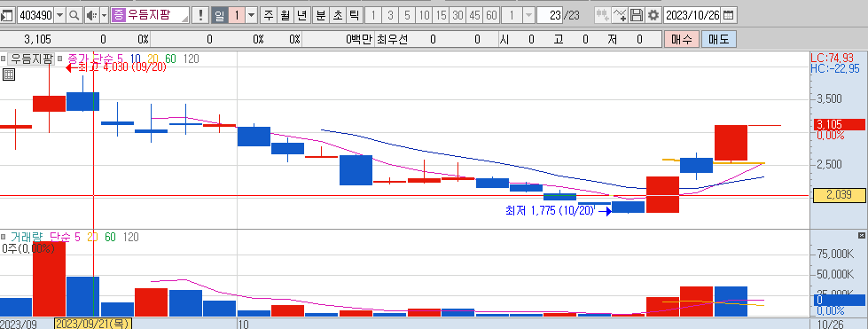Open the stock code 403490 dropdown
This screenshot has width=868, height=329.
pos(59,15)
